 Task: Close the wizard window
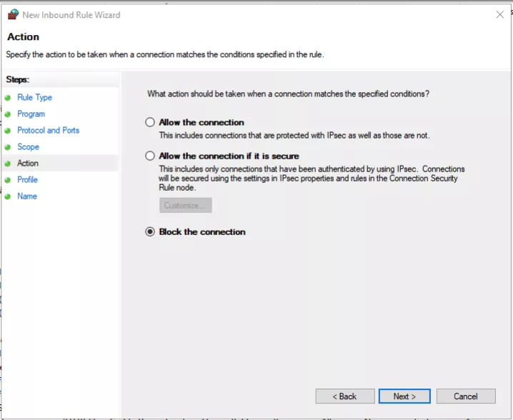click(499, 14)
